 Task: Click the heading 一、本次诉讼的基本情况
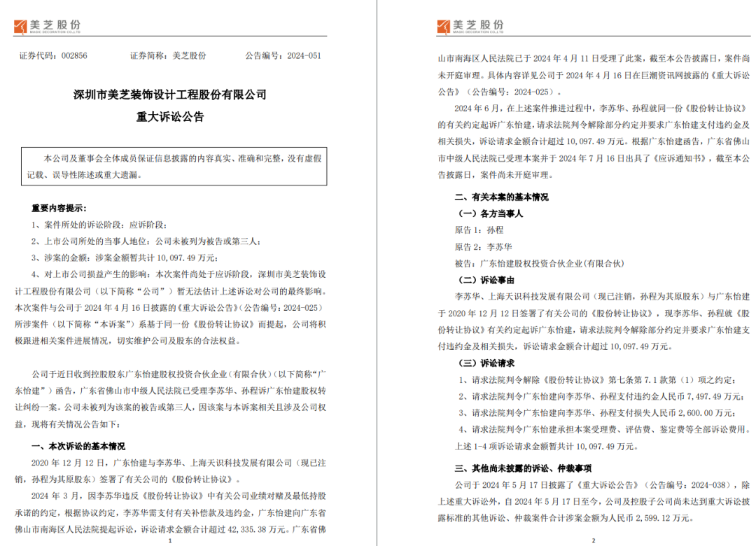78,446
